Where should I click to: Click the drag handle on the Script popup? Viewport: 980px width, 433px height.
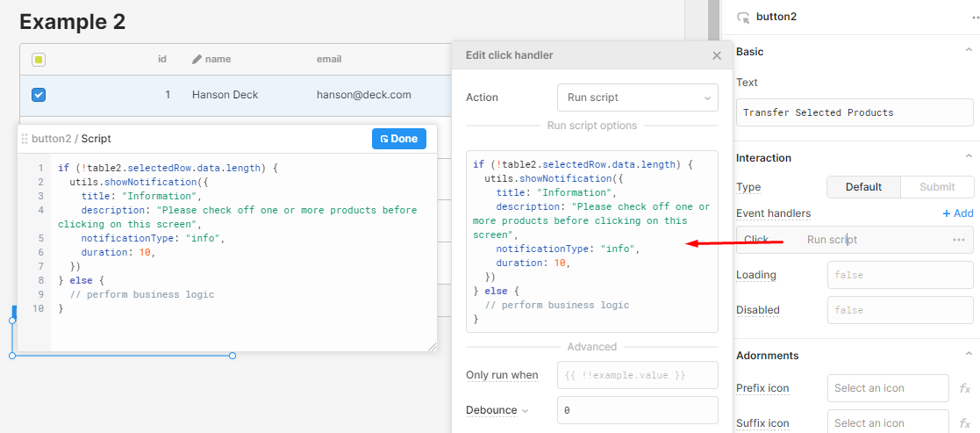(x=25, y=139)
